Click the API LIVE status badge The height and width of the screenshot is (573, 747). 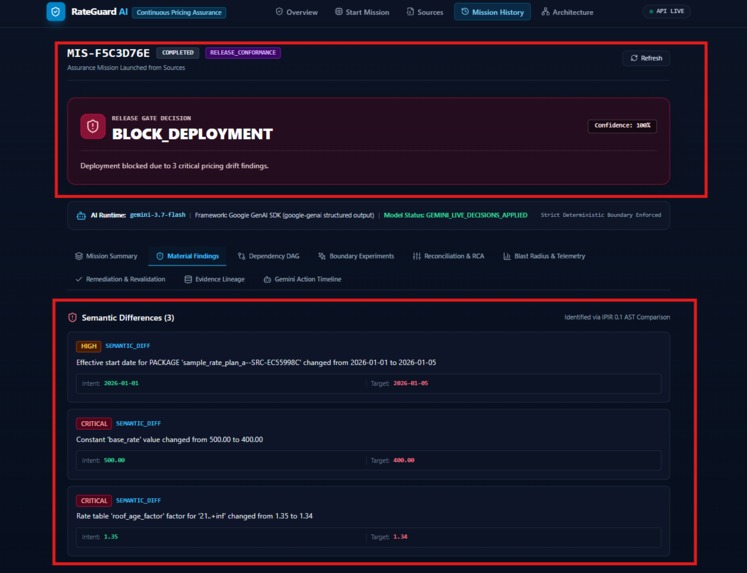pos(666,11)
